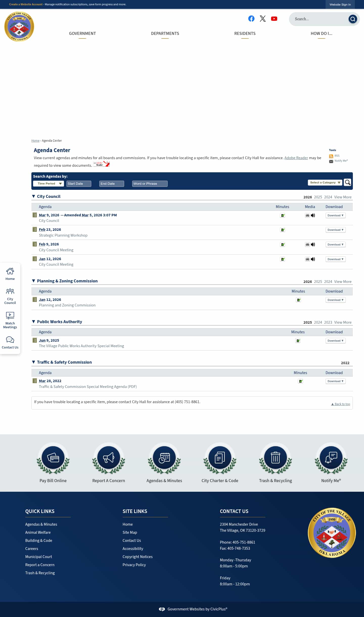Image resolution: width=364 pixels, height=617 pixels.
Task: Play audio icon for Mar 9, 2026 meeting
Action: (313, 215)
